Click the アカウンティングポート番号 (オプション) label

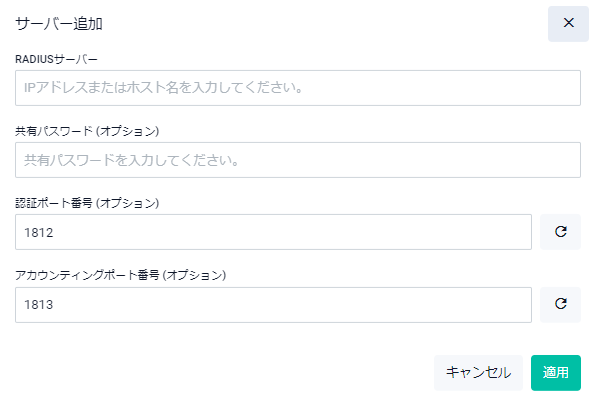pyautogui.click(x=120, y=275)
